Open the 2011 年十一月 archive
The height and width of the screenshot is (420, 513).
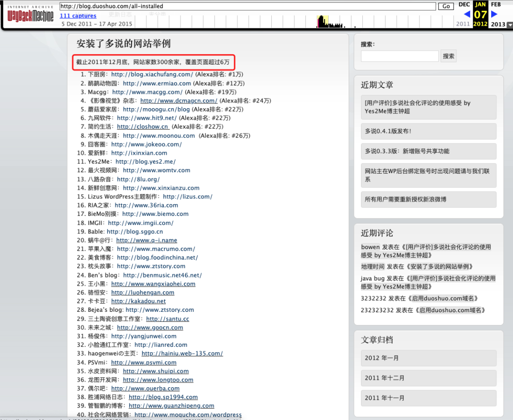coord(385,398)
